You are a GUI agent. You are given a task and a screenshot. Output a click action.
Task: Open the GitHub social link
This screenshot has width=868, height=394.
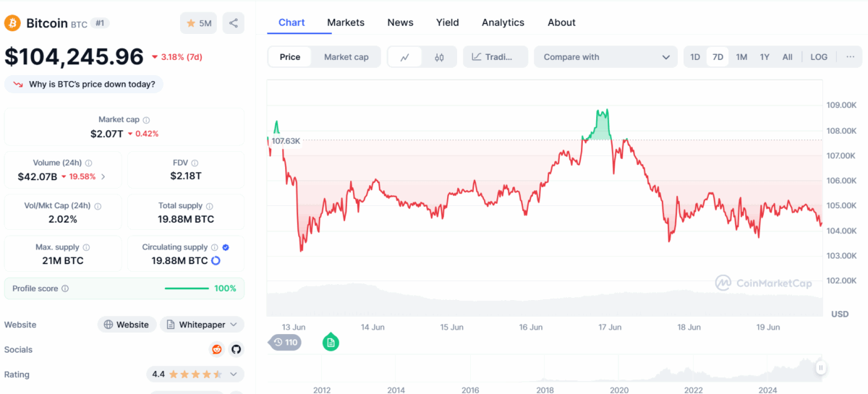coord(236,350)
